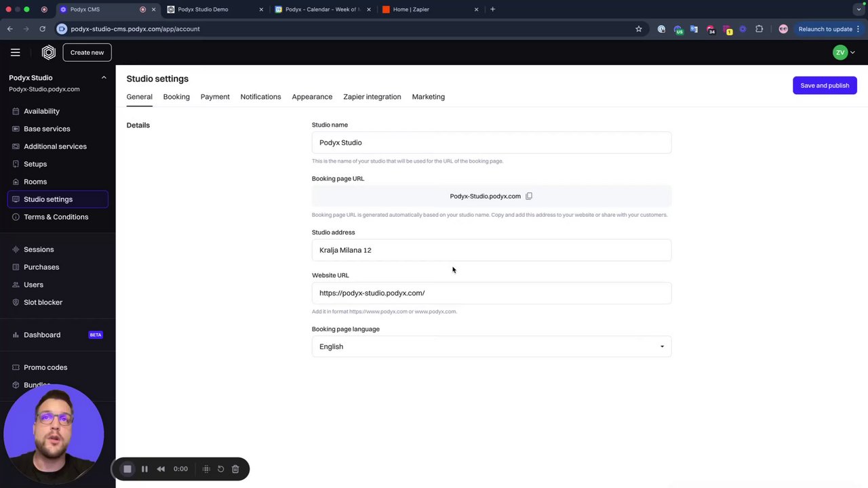Close the Podyx Studio Demo tab
The height and width of the screenshot is (488, 868).
pos(261,9)
